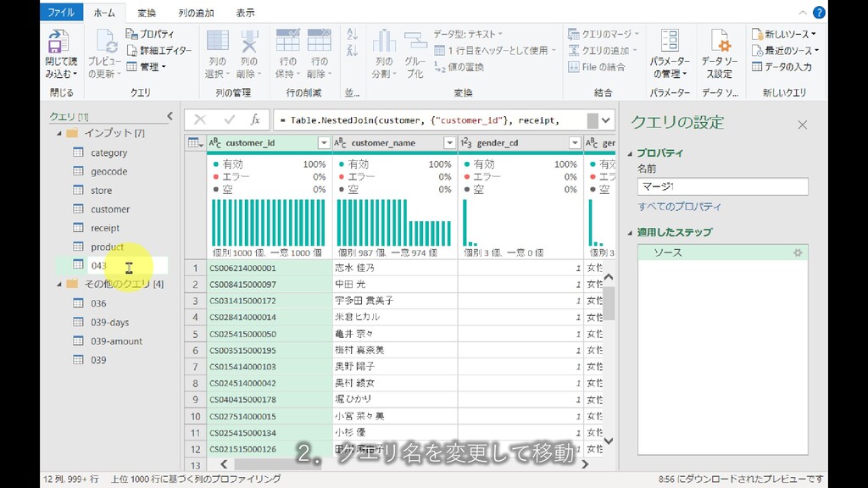Open the customer_name column filter dropdown
The width and height of the screenshot is (868, 488).
449,143
